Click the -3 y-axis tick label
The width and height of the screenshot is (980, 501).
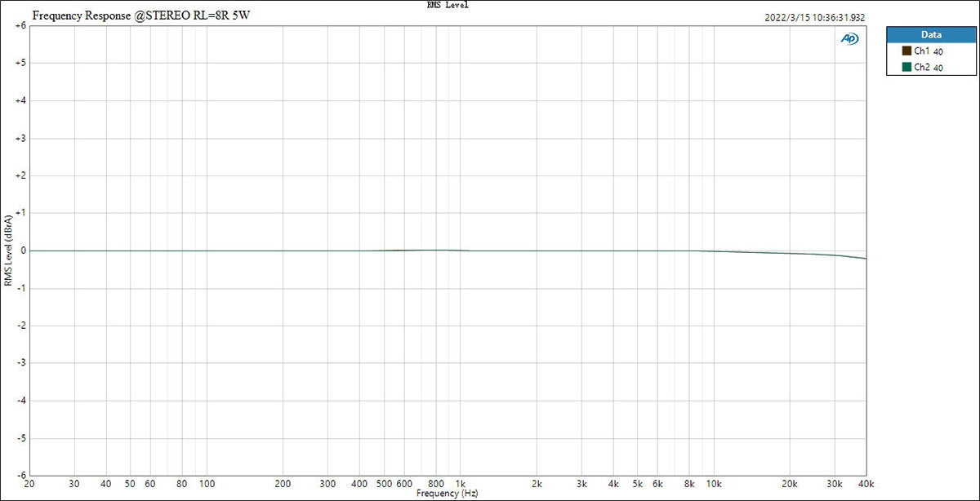click(20, 363)
